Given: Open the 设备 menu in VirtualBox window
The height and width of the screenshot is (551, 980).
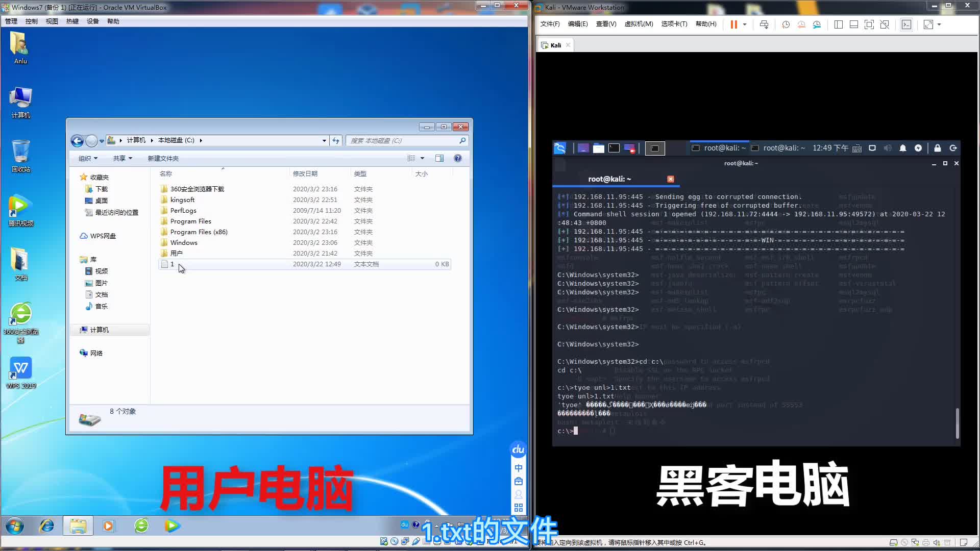Looking at the screenshot, I should click(x=92, y=21).
